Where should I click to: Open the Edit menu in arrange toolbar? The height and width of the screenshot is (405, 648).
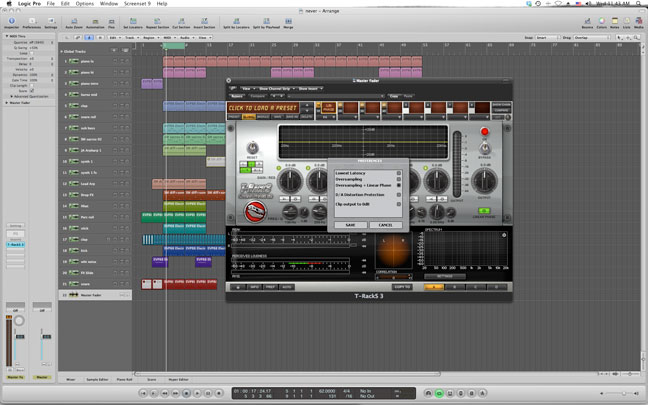[x=114, y=38]
